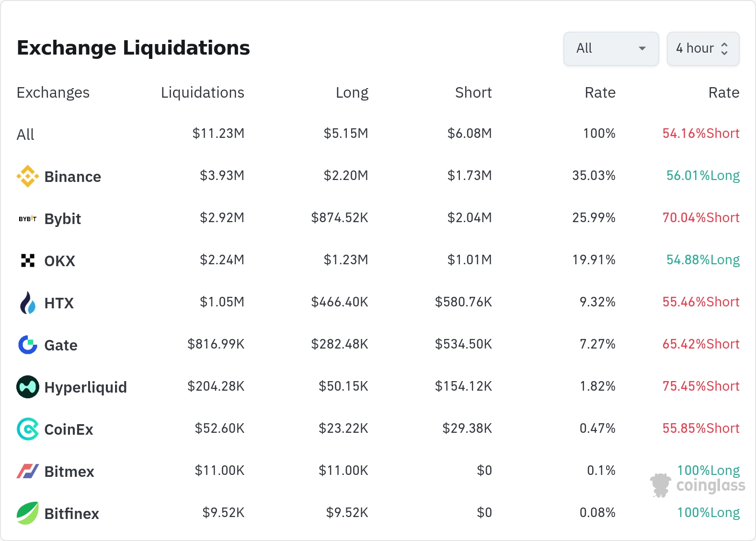Sort by Liquidations column header
This screenshot has height=541, width=756.
(202, 92)
